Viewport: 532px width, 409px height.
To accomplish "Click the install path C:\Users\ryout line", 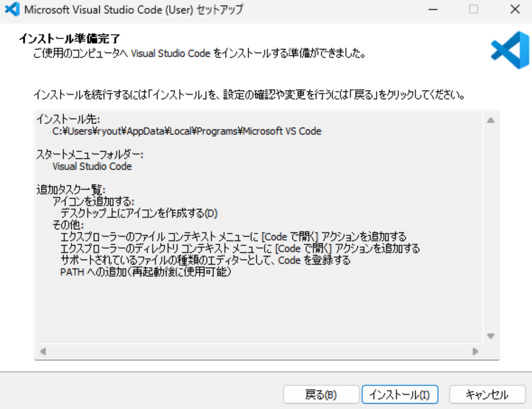I will [x=187, y=131].
